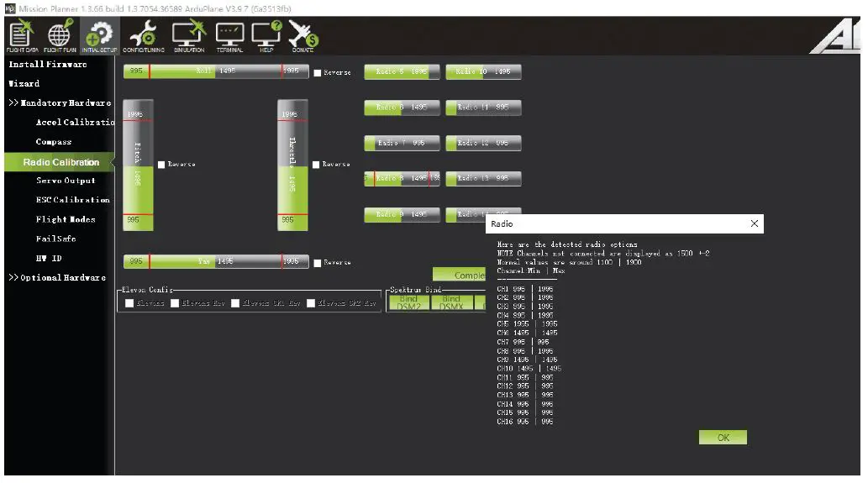Select Radio Calibration in sidebar
Image resolution: width=868 pixels, height=483 pixels.
pyautogui.click(x=59, y=162)
